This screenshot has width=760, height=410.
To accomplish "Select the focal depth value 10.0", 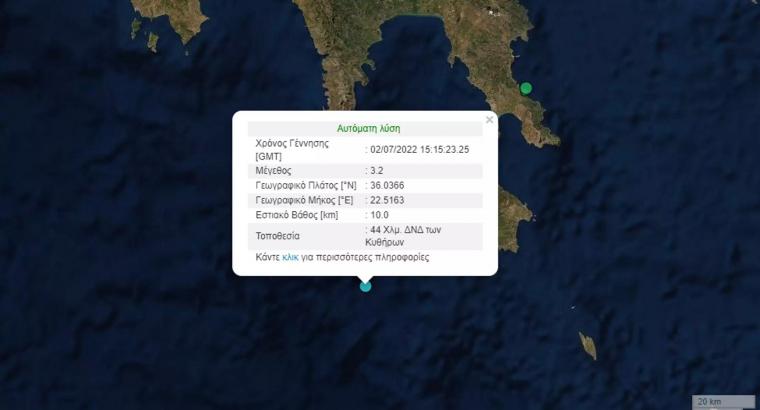I will click(379, 215).
